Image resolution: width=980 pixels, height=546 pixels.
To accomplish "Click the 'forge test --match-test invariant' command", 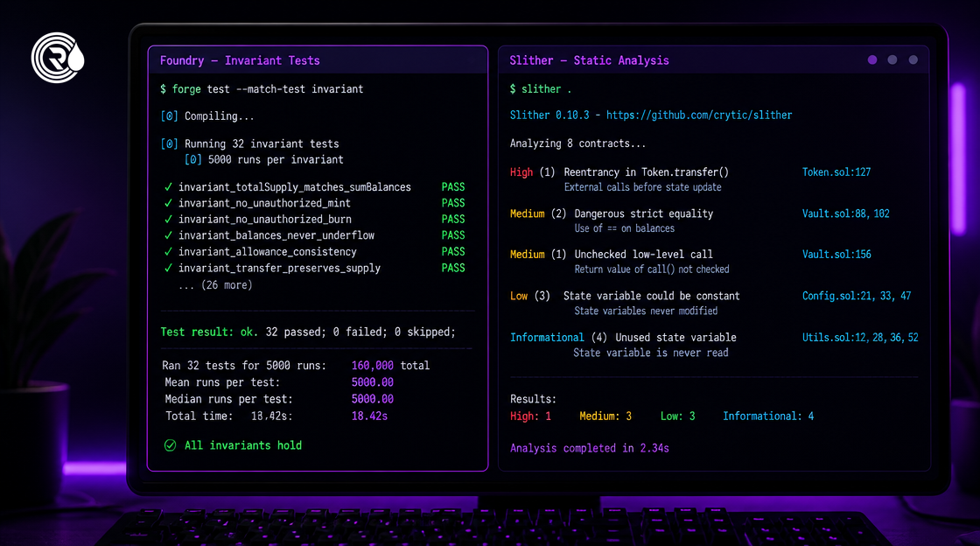I will tap(268, 89).
